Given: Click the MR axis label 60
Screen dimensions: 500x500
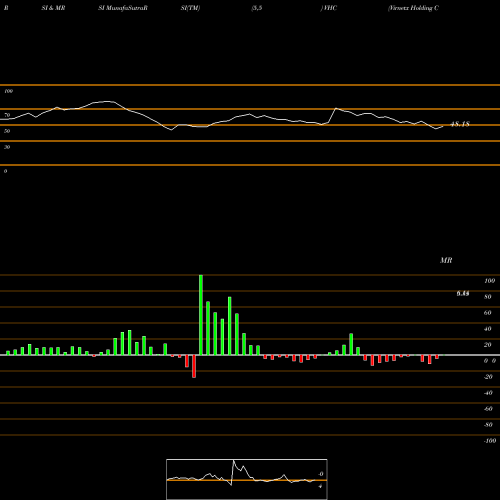Looking at the screenshot, I should coord(488,313).
